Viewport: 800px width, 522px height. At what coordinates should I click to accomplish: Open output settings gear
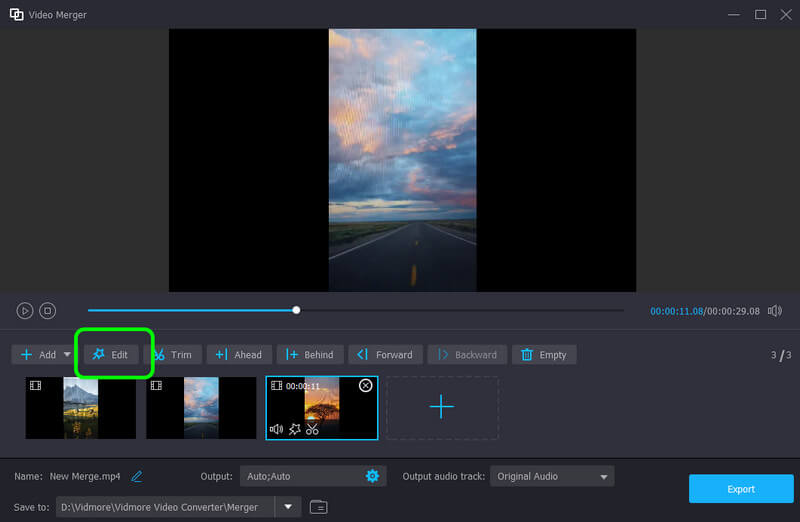click(372, 476)
